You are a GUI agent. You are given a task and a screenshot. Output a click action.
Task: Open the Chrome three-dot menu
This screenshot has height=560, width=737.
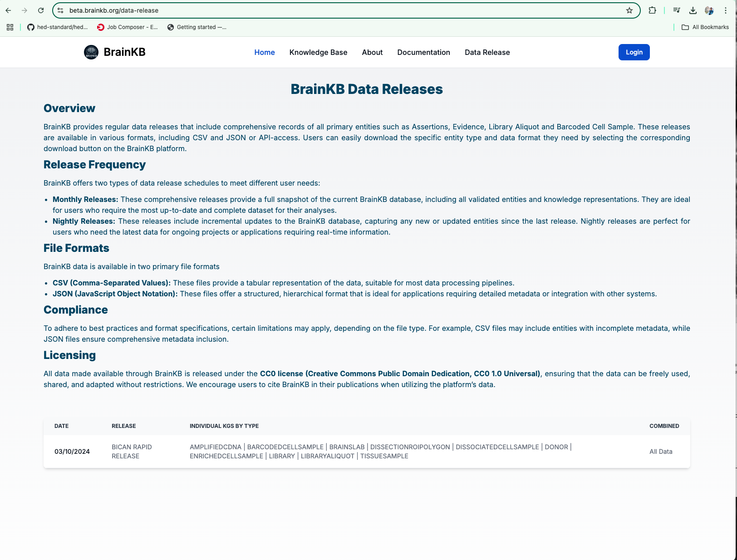(726, 10)
